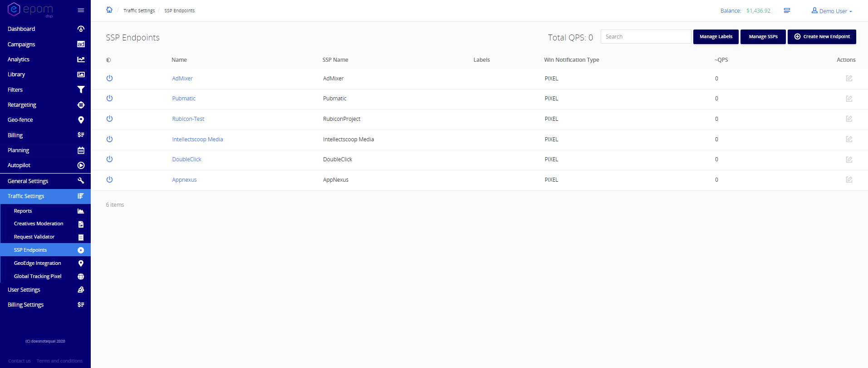This screenshot has height=368, width=868.
Task: Click the Analytics chart icon
Action: pyautogui.click(x=81, y=60)
